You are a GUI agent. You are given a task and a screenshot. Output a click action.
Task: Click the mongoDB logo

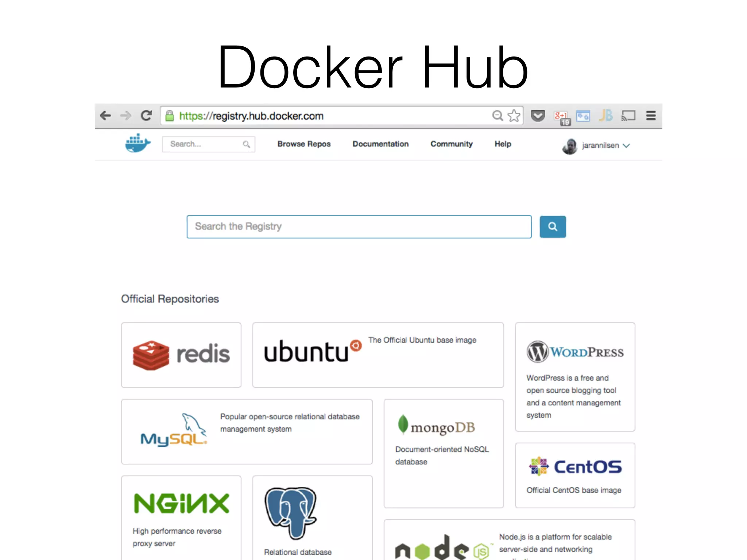436,425
